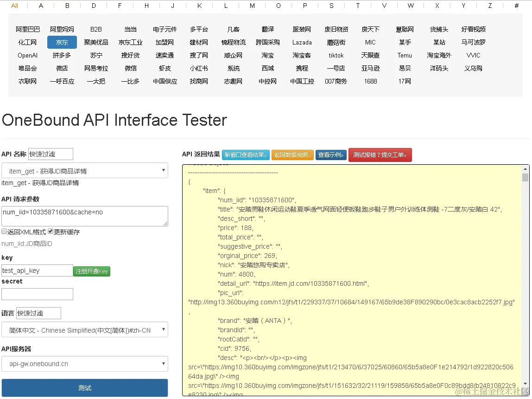Screen dimensions: 532x399
Task: Expand the api-gw.onebound.cn server dropdown
Action: coord(85,364)
